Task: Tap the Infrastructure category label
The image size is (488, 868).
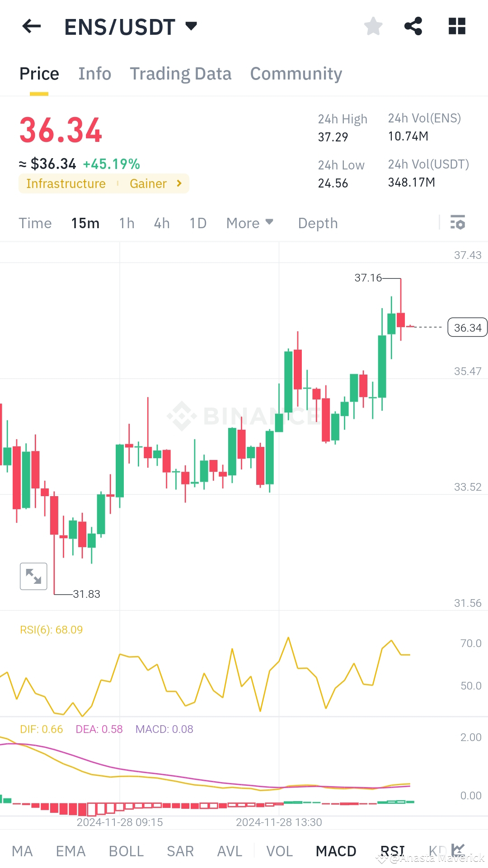Action: 66,183
